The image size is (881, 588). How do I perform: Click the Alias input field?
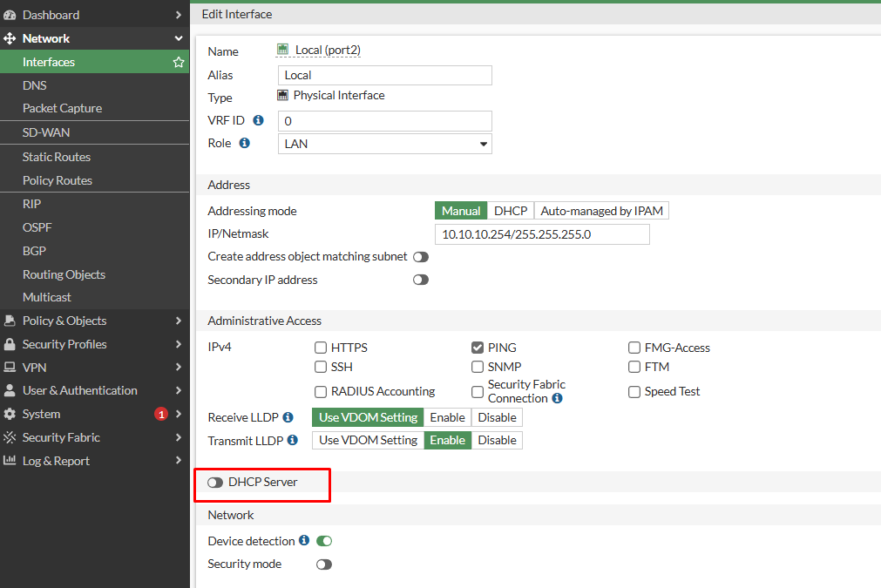(x=385, y=75)
